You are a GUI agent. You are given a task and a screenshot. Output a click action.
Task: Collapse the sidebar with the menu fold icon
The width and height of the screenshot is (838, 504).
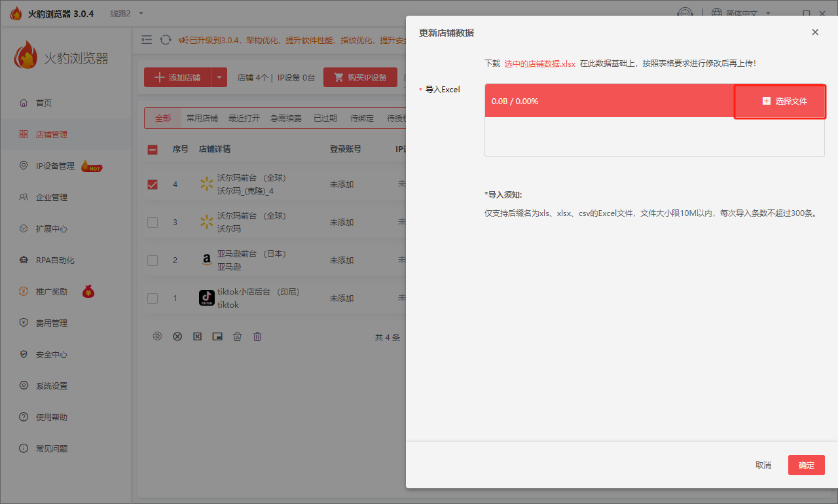(x=147, y=40)
